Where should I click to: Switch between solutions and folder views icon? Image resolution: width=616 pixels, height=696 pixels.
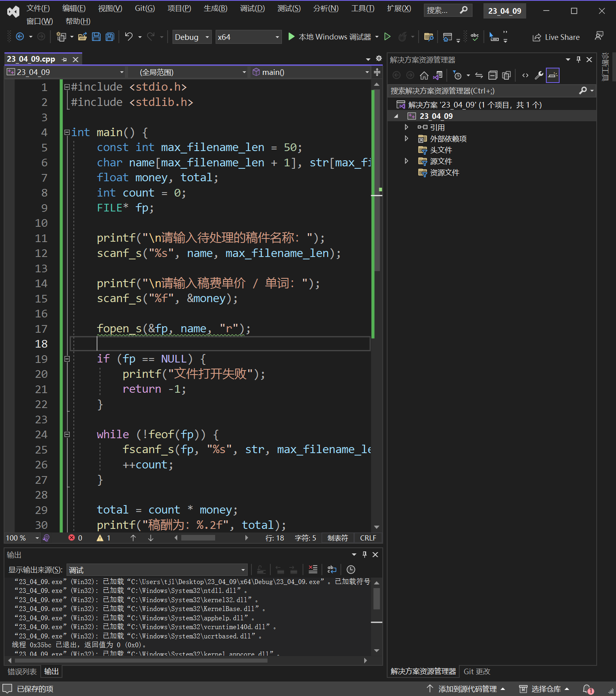click(x=438, y=75)
